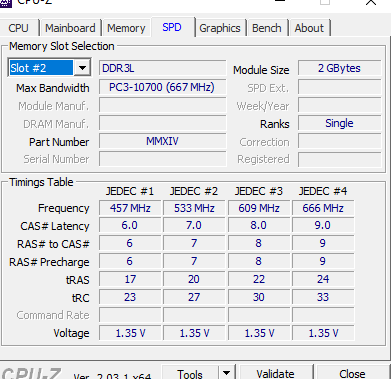Click the PC3-10700 max bandwidth field
Image resolution: width=391 pixels, height=379 pixels.
tap(162, 87)
